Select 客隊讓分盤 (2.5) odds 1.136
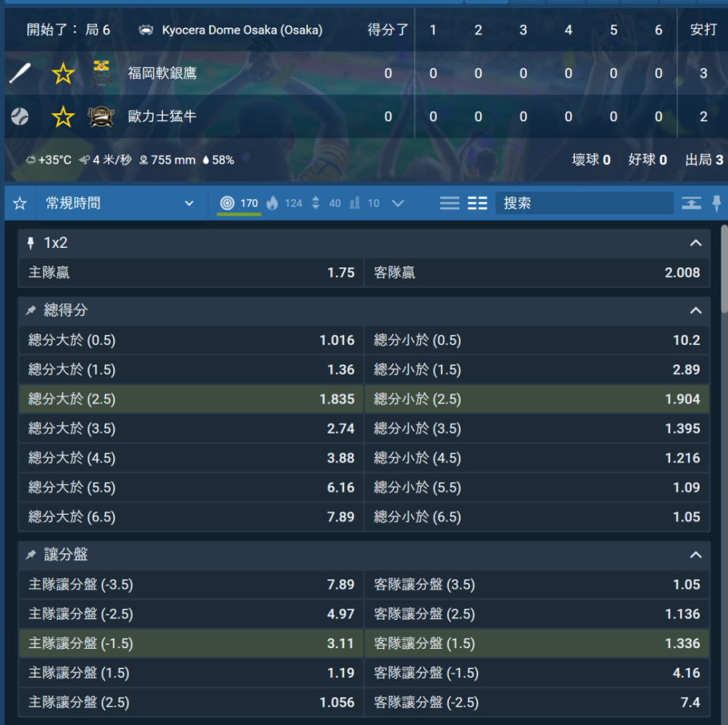The image size is (728, 725). pyautogui.click(x=537, y=615)
